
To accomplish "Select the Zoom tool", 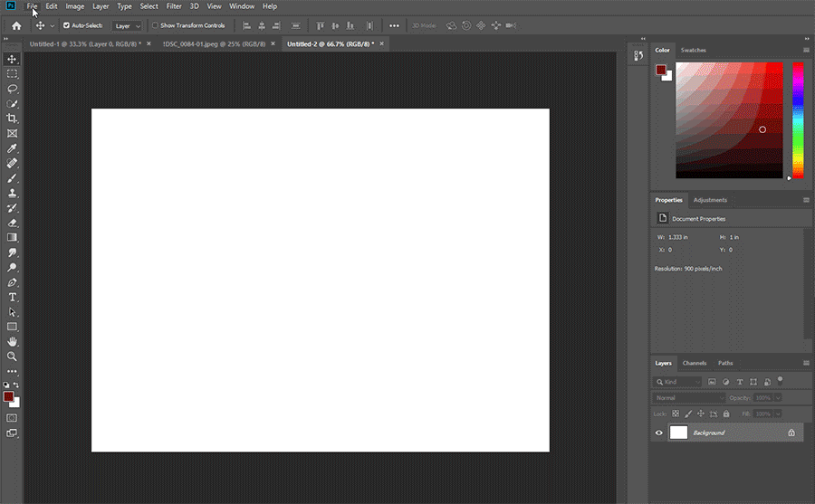I will pos(12,357).
